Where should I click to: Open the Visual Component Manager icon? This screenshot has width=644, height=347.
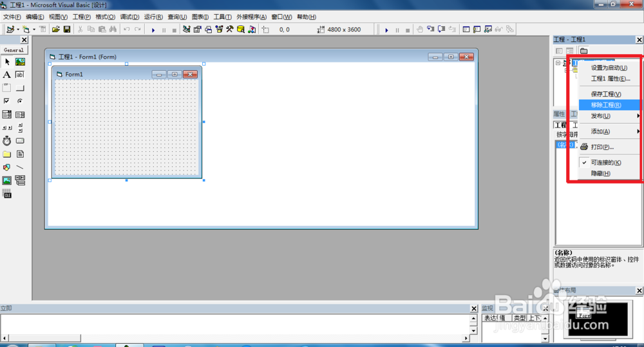pyautogui.click(x=252, y=29)
